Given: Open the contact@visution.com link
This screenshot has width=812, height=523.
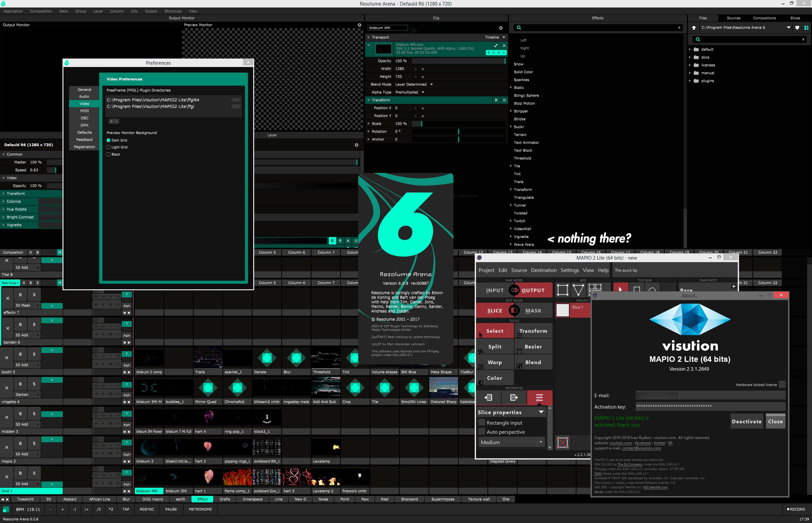Looking at the screenshot, I should pyautogui.click(x=641, y=448).
